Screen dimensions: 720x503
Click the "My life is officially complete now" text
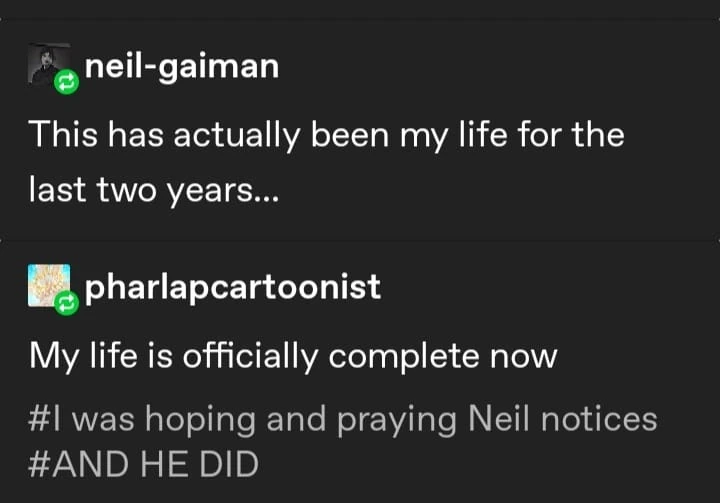coord(292,355)
